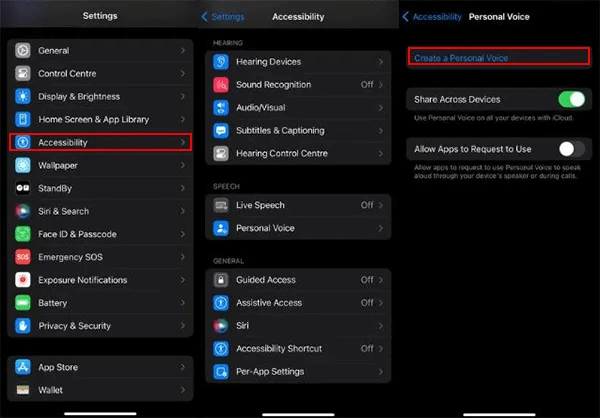Screen dimensions: 600x418
Task: Open the Accessibility settings row
Action: pos(99,143)
